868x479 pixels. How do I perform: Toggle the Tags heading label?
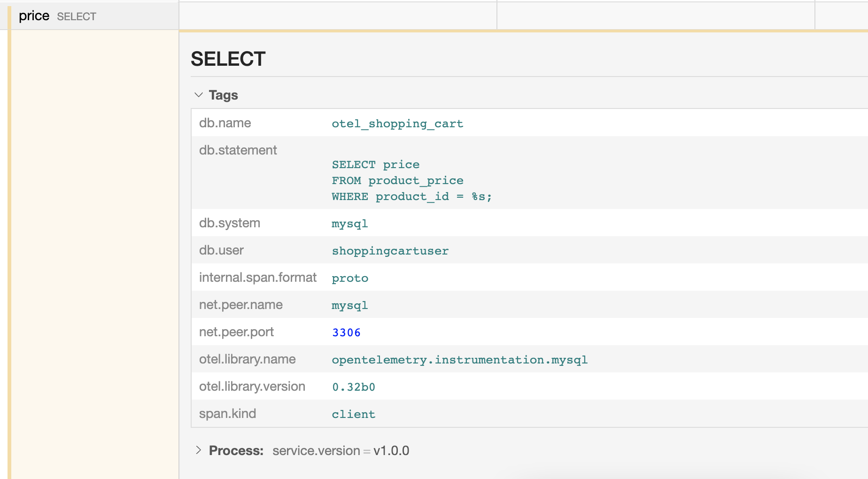pyautogui.click(x=223, y=95)
